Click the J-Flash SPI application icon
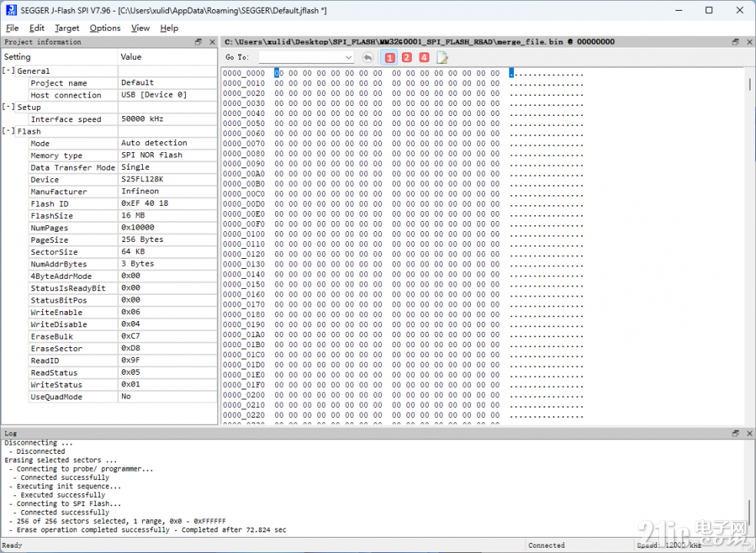756x553 pixels. click(x=11, y=10)
